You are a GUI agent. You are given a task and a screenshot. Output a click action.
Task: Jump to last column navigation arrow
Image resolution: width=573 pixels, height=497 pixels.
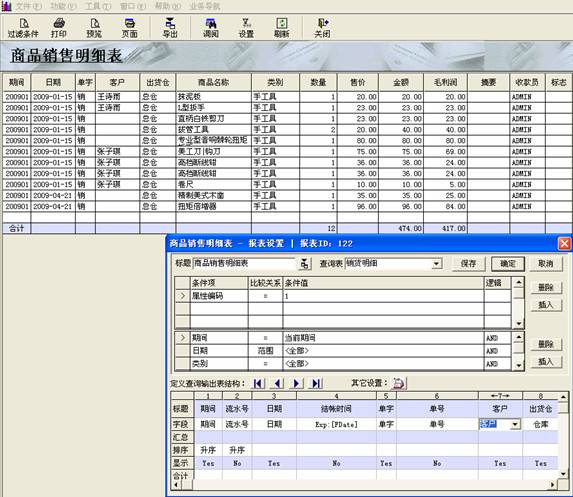pyautogui.click(x=315, y=383)
